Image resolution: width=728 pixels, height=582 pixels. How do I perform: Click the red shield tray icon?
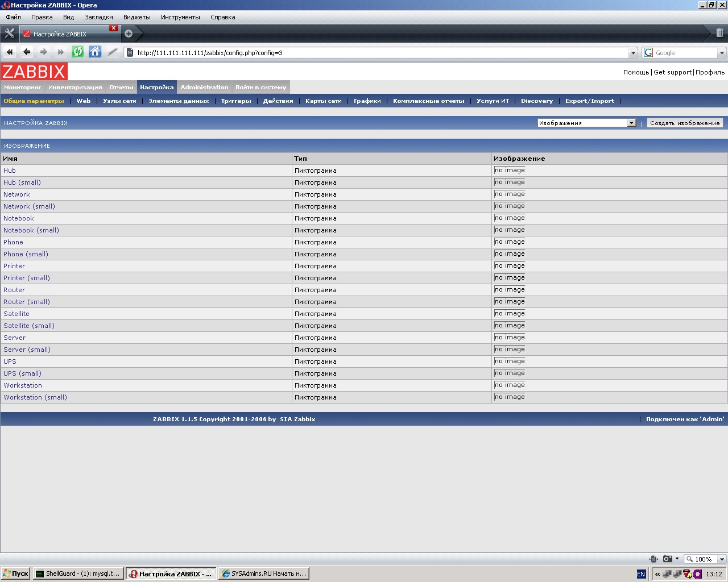point(687,574)
